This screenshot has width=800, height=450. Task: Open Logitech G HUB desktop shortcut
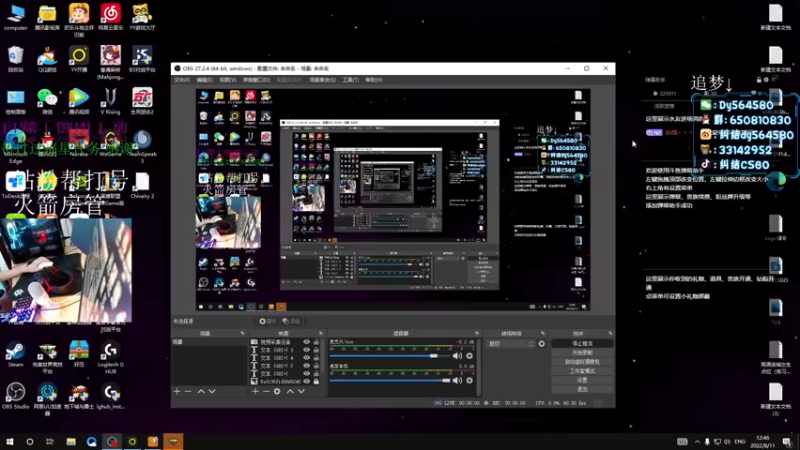click(x=110, y=357)
